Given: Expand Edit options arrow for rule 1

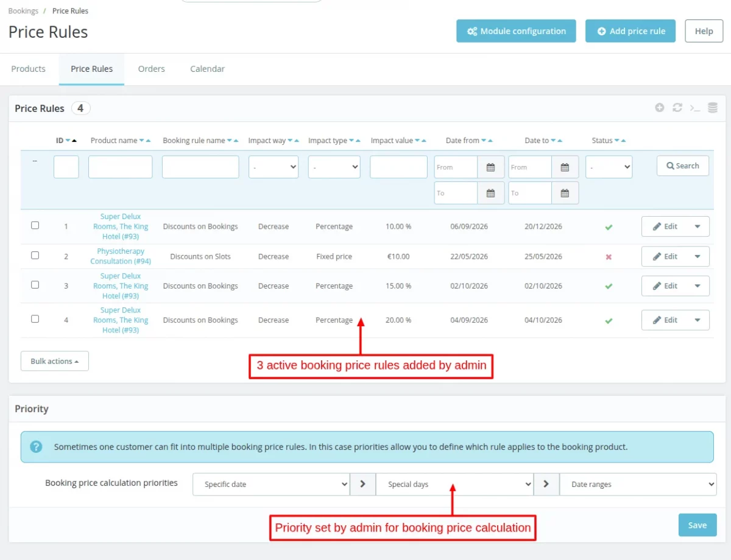Looking at the screenshot, I should (x=697, y=226).
